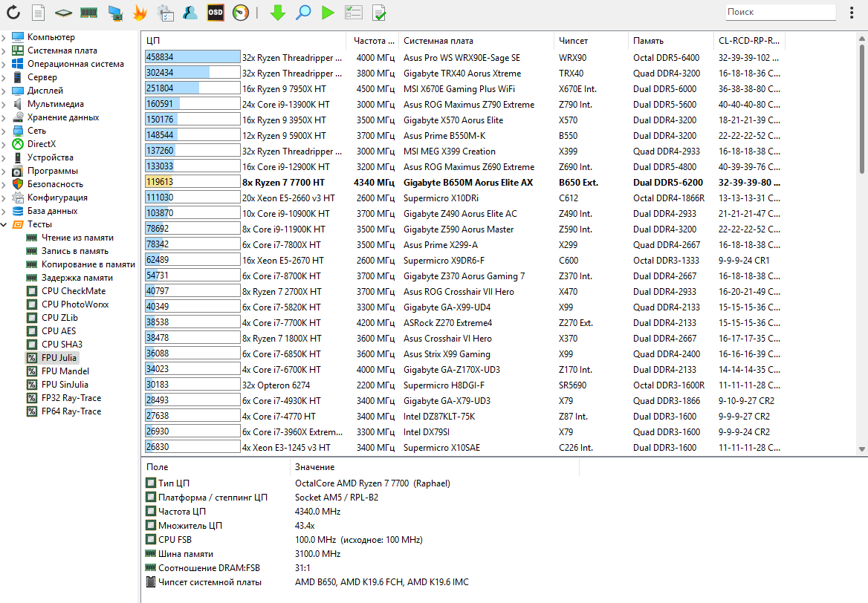
Task: Select DirectX in the sidebar tree
Action: pos(42,144)
